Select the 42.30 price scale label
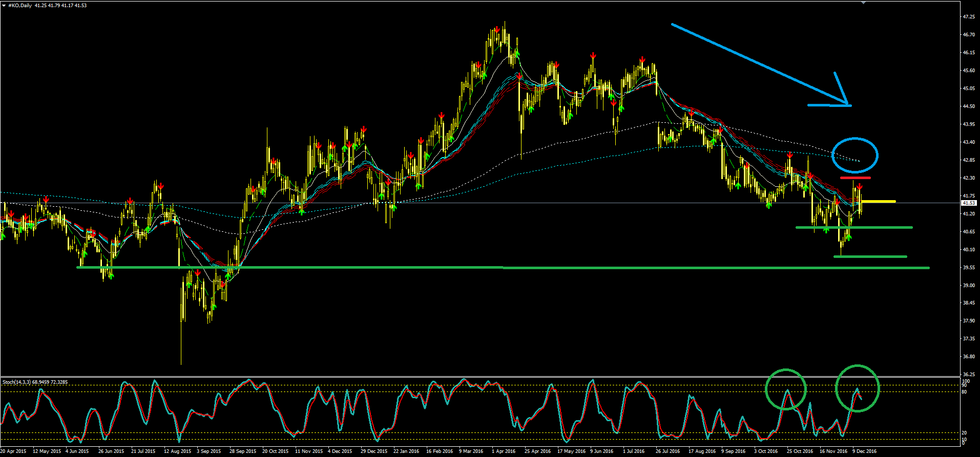This screenshot has width=980, height=457. point(969,178)
